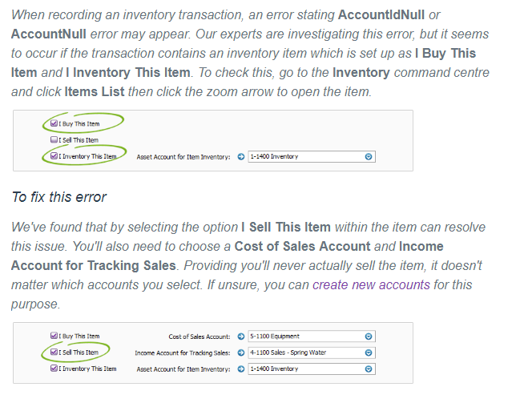Toggle circled I Sell This Item checkbox
Screen dimensions: 532x407
click(54, 352)
